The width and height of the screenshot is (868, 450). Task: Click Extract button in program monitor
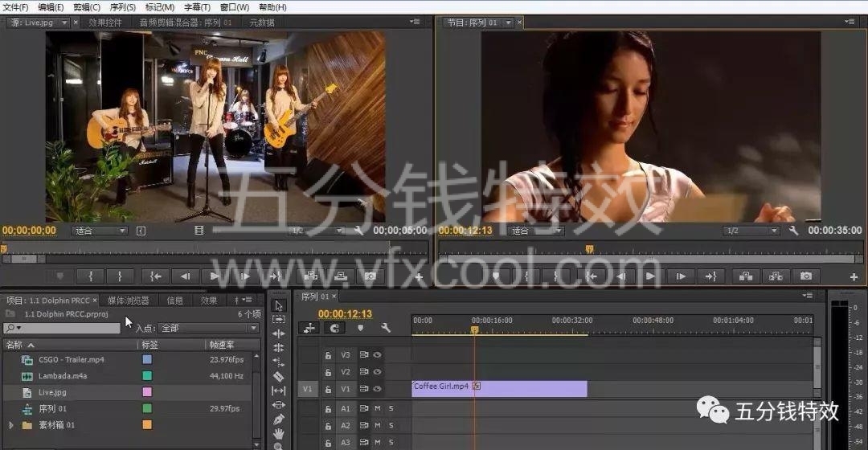[x=776, y=276]
